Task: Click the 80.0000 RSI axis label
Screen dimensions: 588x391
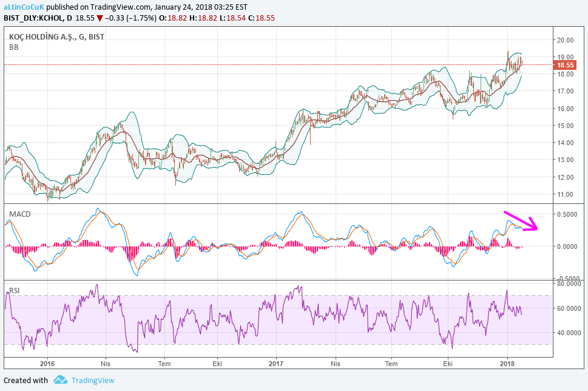Action: pyautogui.click(x=569, y=284)
